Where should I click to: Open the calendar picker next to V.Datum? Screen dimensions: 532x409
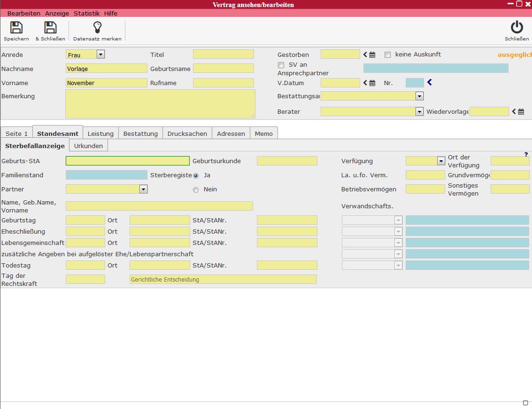[372, 83]
